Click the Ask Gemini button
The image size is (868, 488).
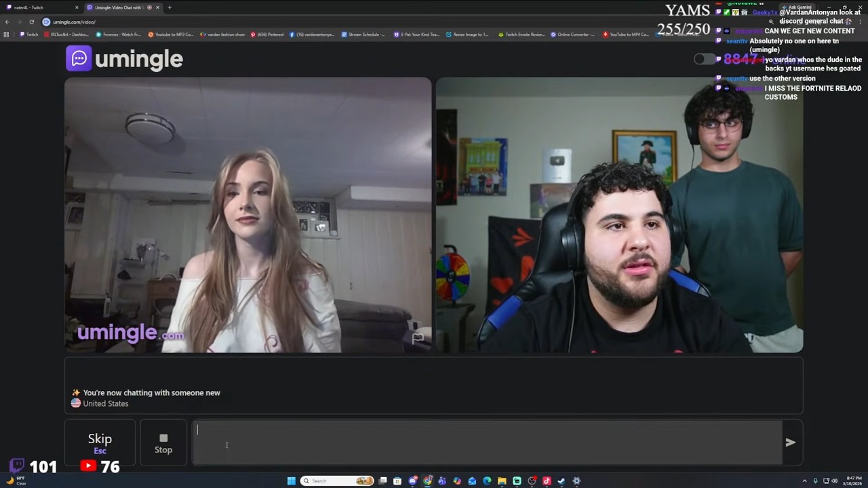796,7
